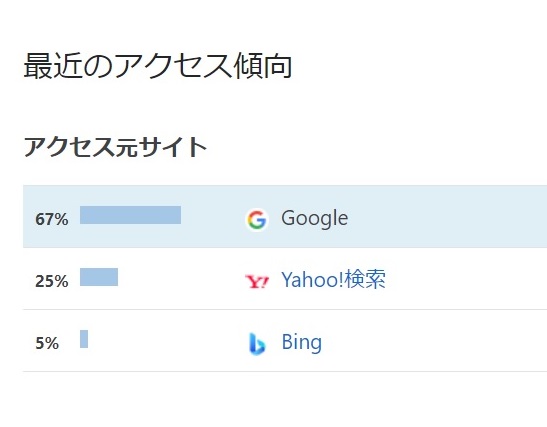Image resolution: width=547 pixels, height=427 pixels.
Task: Select the Bing row
Action: [285, 340]
